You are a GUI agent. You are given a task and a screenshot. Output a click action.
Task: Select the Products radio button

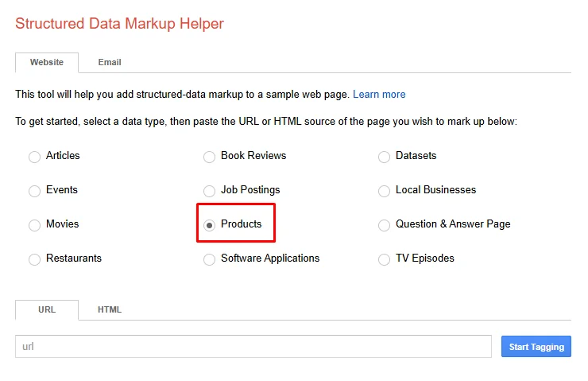209,225
